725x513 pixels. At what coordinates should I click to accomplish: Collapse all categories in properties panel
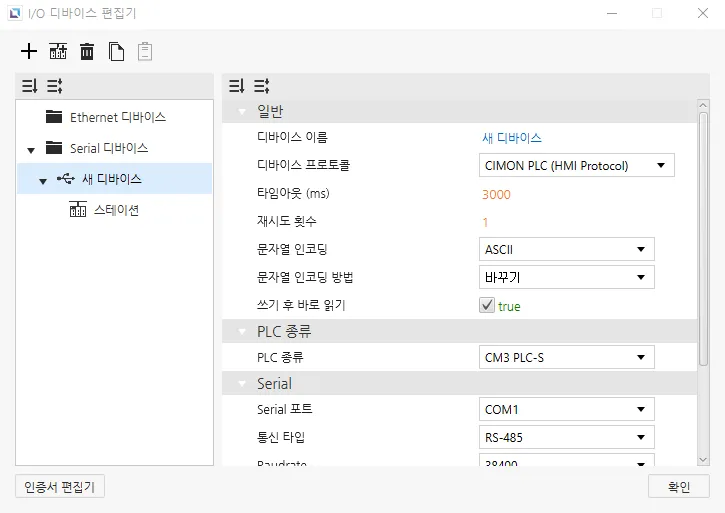(x=237, y=86)
